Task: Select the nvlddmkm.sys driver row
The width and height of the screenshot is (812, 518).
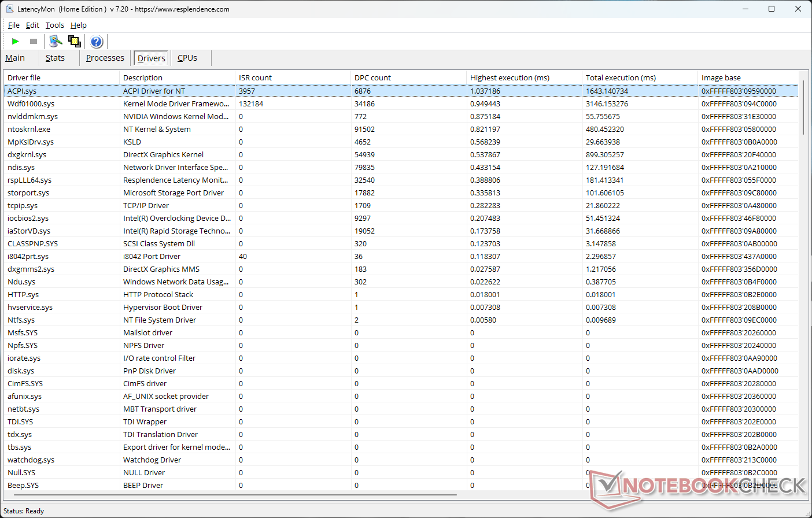Action: tap(32, 116)
